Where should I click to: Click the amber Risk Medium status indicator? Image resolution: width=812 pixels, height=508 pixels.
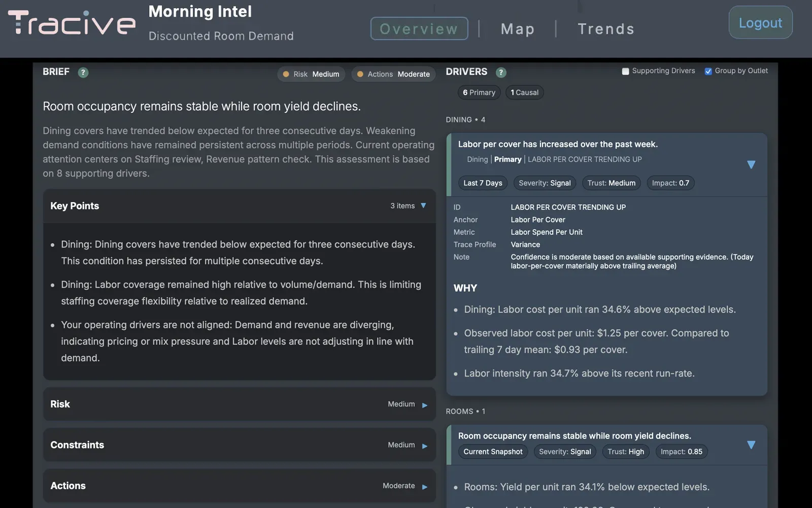tap(311, 74)
